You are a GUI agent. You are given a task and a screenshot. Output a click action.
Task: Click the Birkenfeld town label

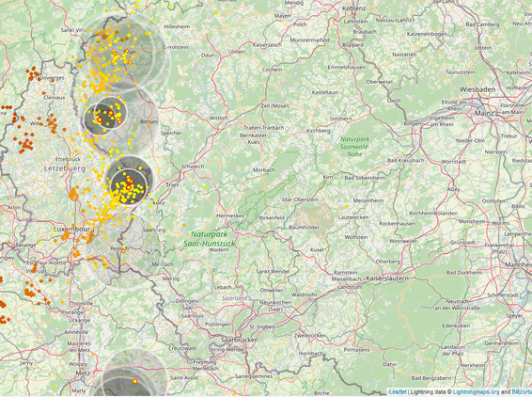tap(272, 217)
